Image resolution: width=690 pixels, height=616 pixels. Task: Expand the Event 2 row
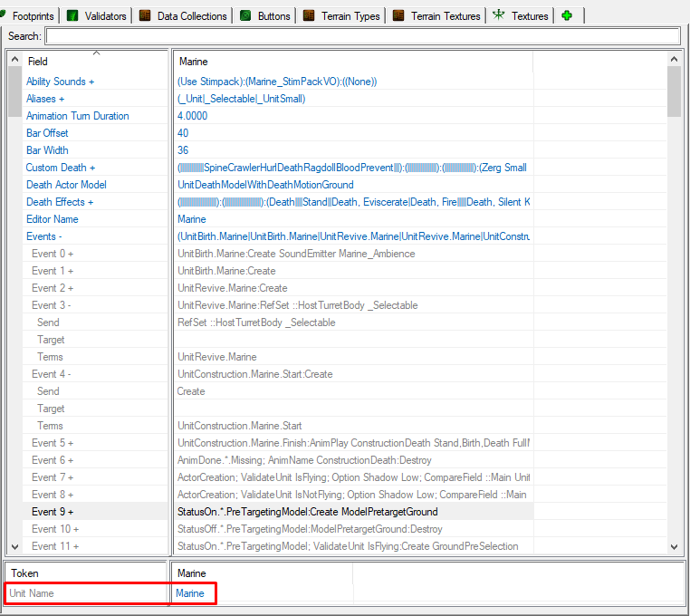coord(71,288)
